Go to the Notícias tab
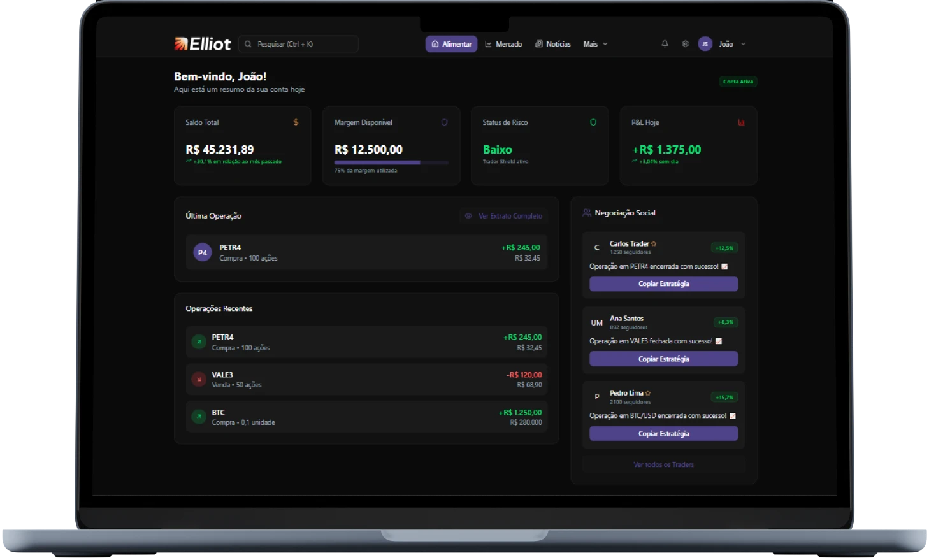Screen dimensions: 929x560 pyautogui.click(x=553, y=44)
